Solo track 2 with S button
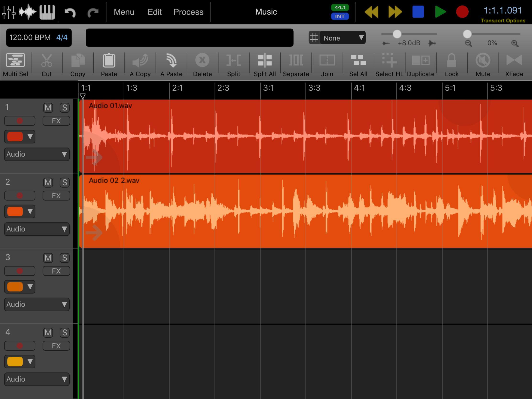 coord(64,182)
